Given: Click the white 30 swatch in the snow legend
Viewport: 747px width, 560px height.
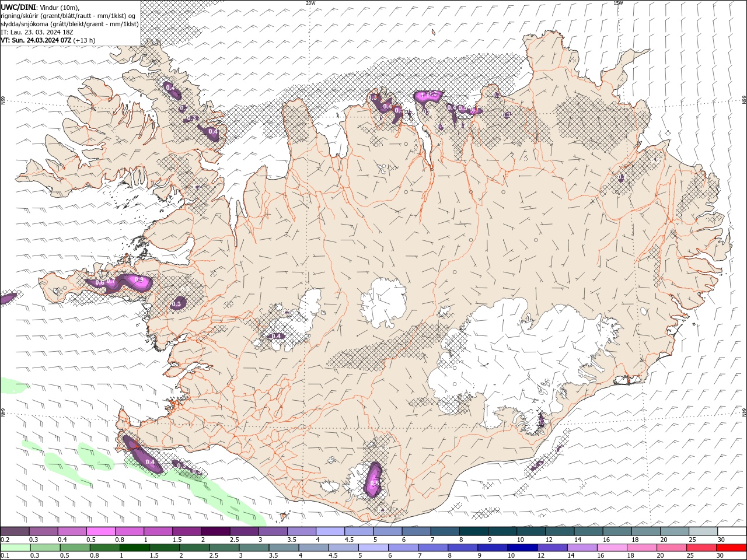Looking at the screenshot, I should [x=731, y=531].
